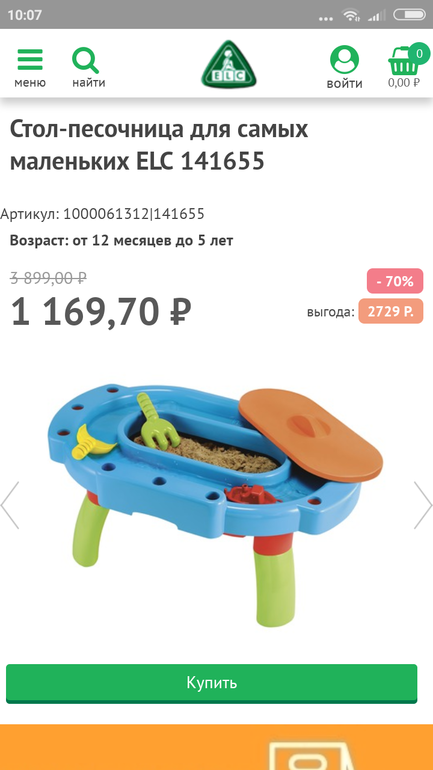Tap the меню label text
433x770 pixels.
coord(30,82)
